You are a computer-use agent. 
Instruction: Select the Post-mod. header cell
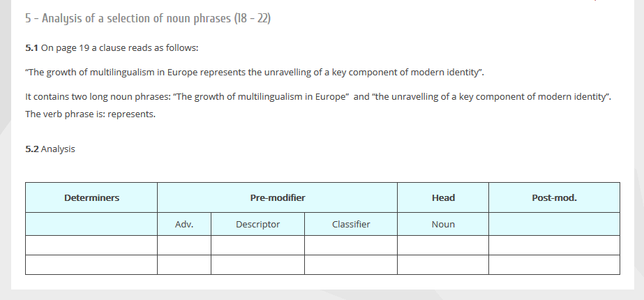554,198
